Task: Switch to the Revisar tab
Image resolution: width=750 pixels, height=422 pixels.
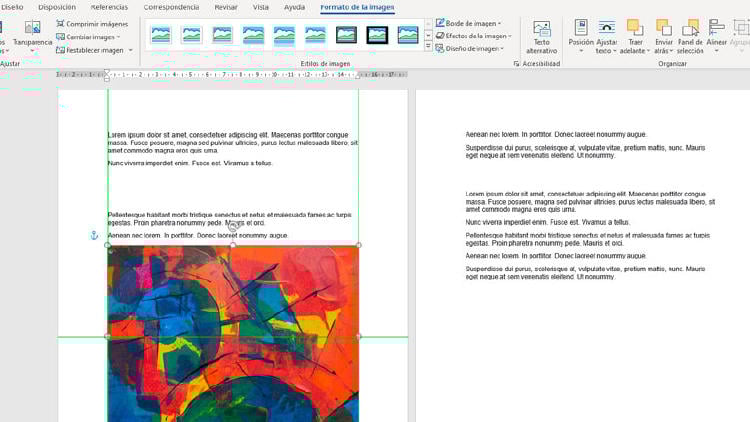Action: pos(225,7)
